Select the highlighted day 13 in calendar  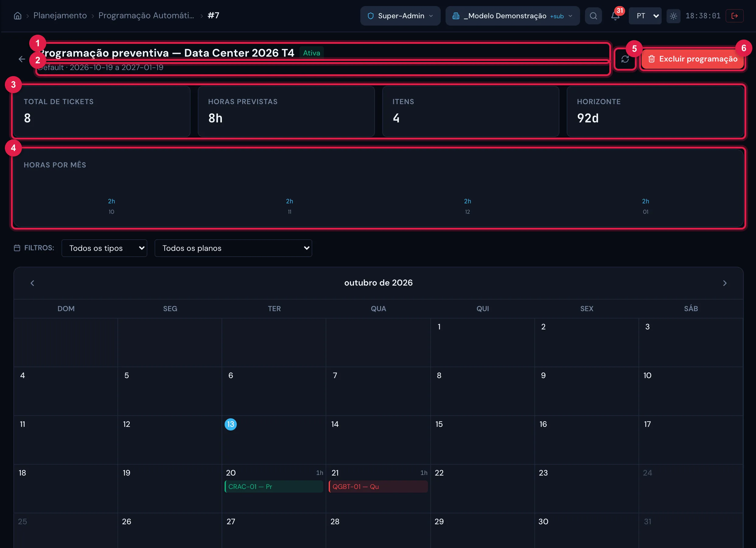click(231, 424)
